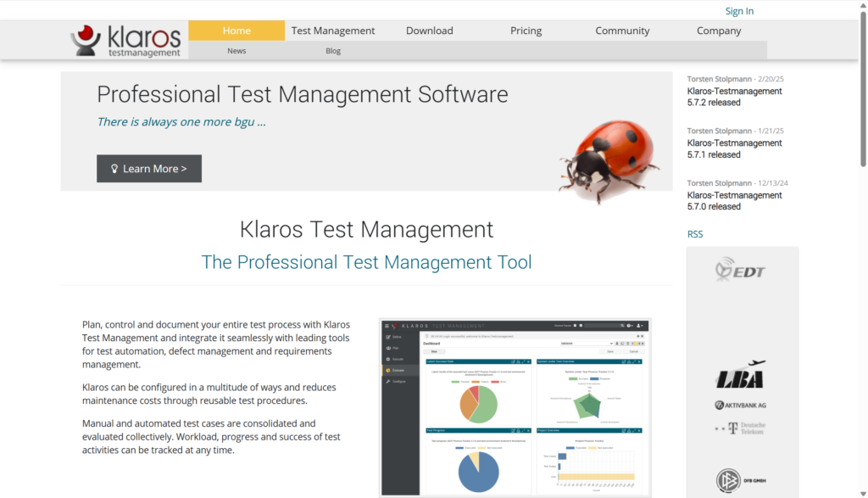Open the RSS feed link
This screenshot has height=498, width=868.
695,234
